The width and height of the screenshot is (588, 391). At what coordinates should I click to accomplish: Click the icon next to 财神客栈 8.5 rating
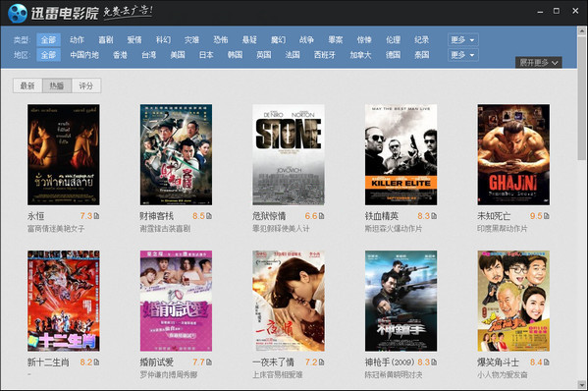click(x=209, y=216)
